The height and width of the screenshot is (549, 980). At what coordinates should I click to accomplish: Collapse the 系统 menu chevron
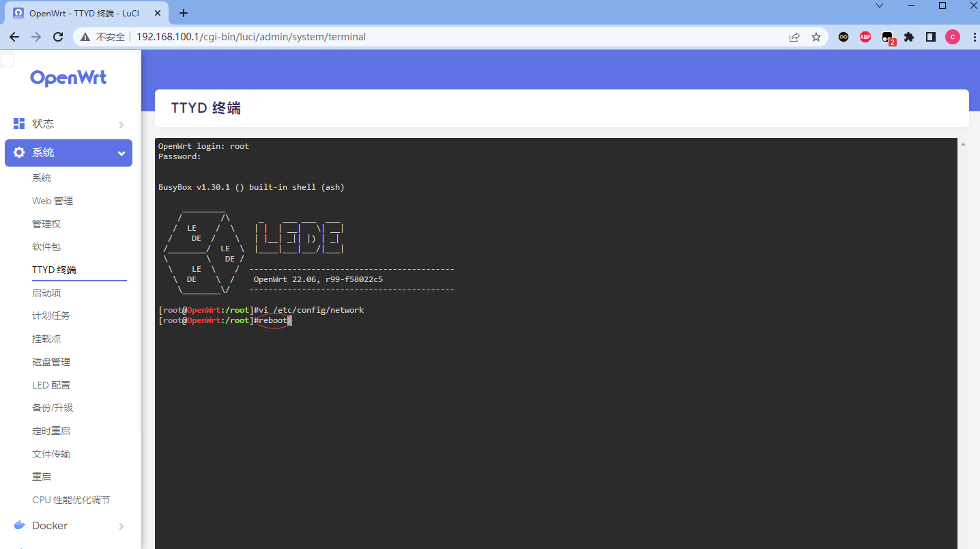121,153
